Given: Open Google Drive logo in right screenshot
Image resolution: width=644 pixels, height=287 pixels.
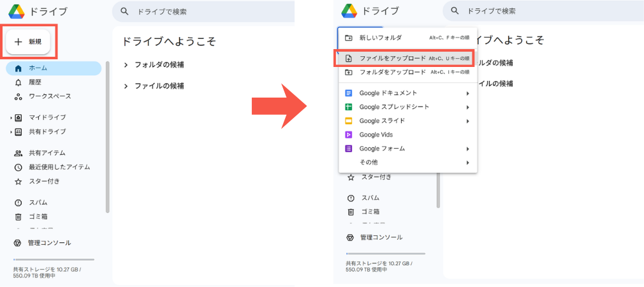Looking at the screenshot, I should tap(349, 11).
